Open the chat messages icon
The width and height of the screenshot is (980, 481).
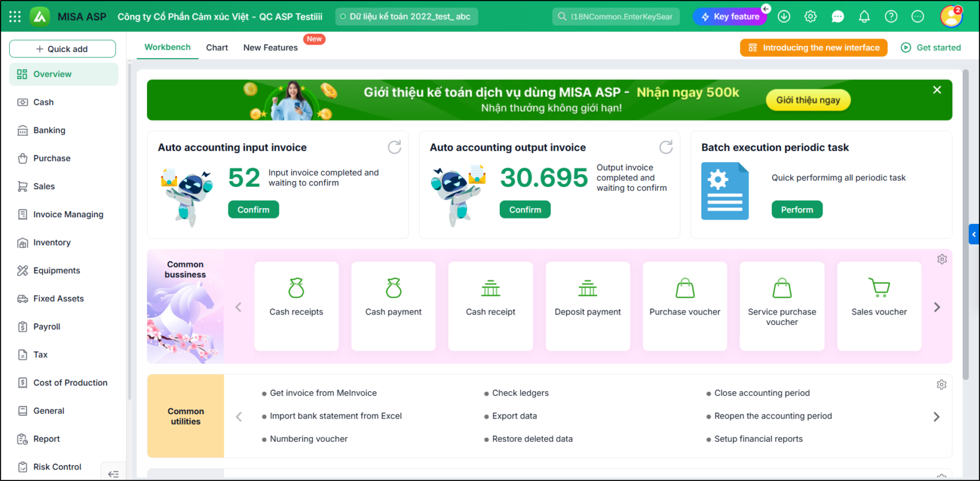pyautogui.click(x=837, y=17)
